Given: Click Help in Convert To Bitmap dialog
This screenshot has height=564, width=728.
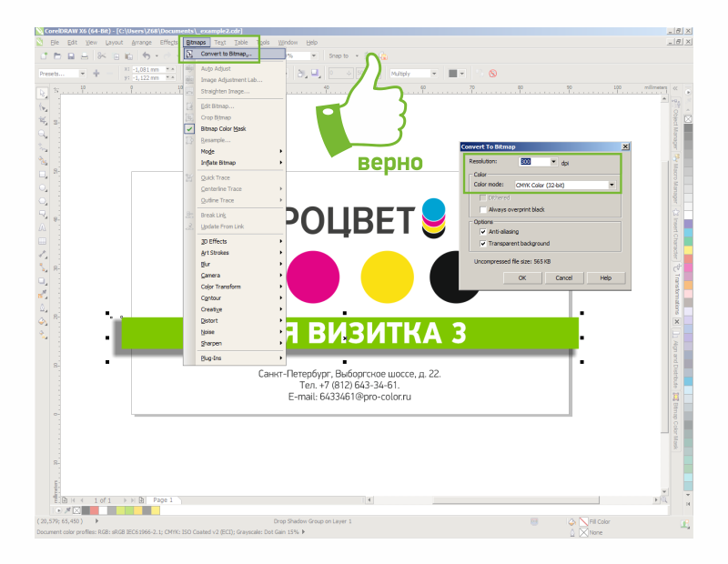Looking at the screenshot, I should pos(605,277).
